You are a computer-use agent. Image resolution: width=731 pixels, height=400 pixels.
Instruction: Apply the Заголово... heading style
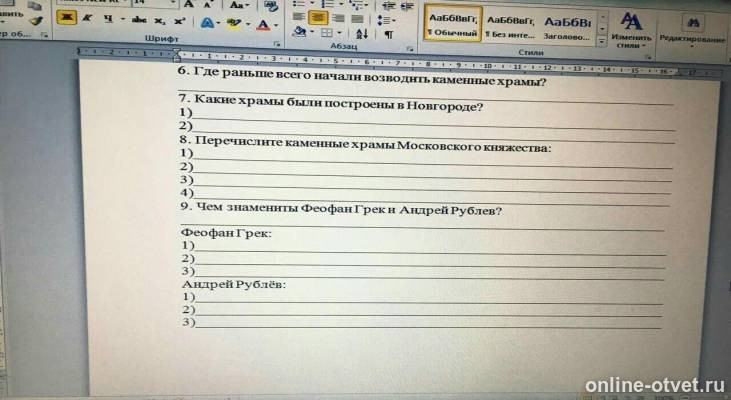(567, 28)
